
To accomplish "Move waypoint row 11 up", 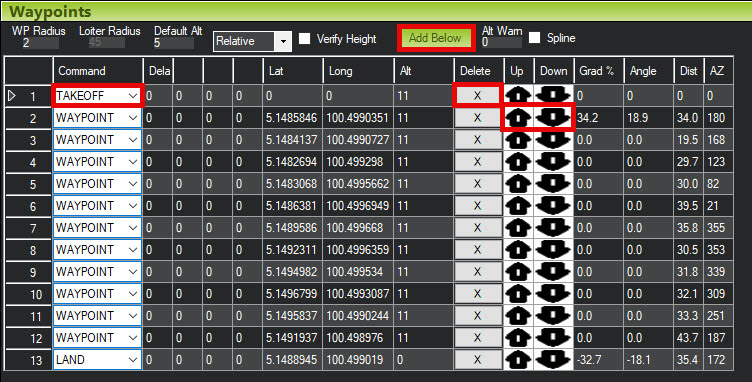I will 518,315.
